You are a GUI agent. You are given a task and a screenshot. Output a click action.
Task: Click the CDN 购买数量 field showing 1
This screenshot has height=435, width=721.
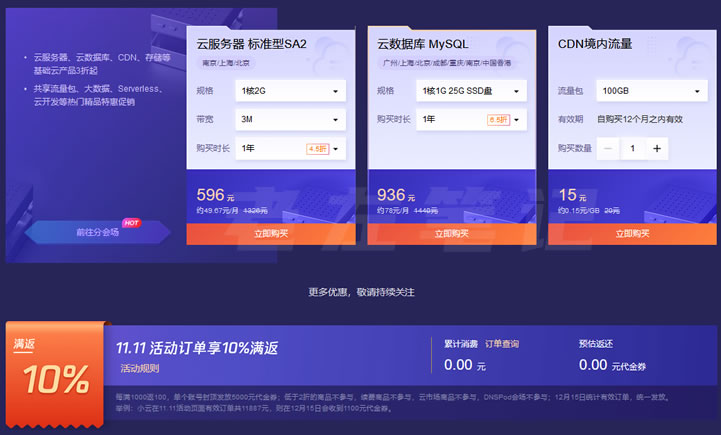pos(633,149)
